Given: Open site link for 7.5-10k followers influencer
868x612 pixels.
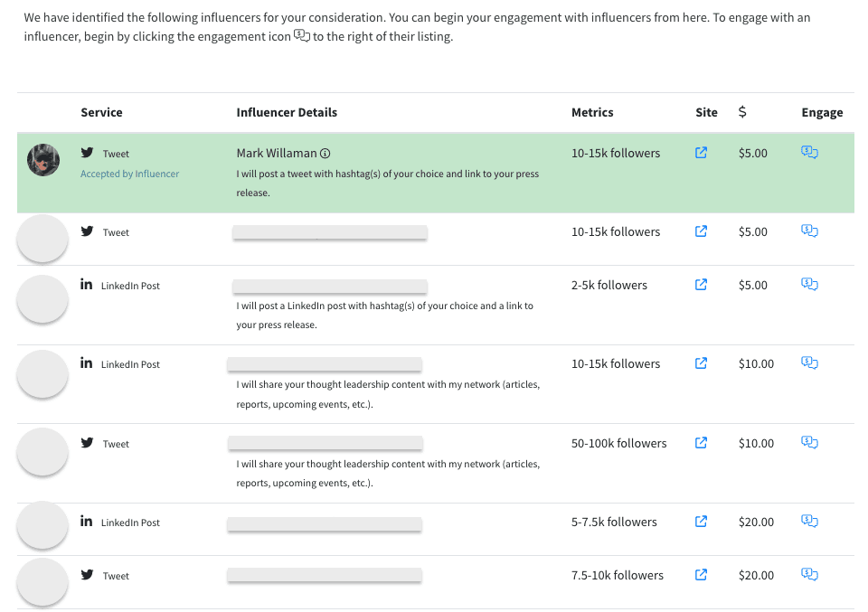Looking at the screenshot, I should 701,575.
